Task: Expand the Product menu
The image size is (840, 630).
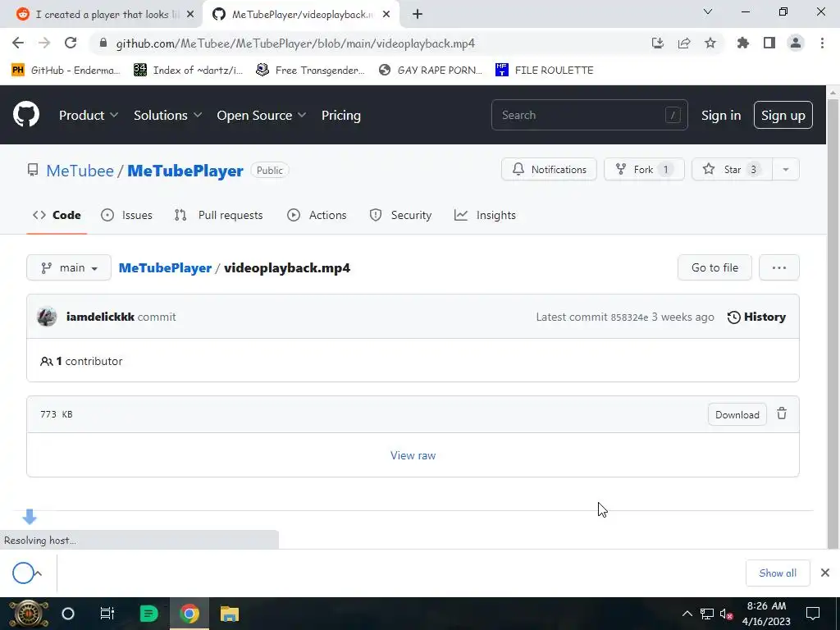Action: [89, 115]
